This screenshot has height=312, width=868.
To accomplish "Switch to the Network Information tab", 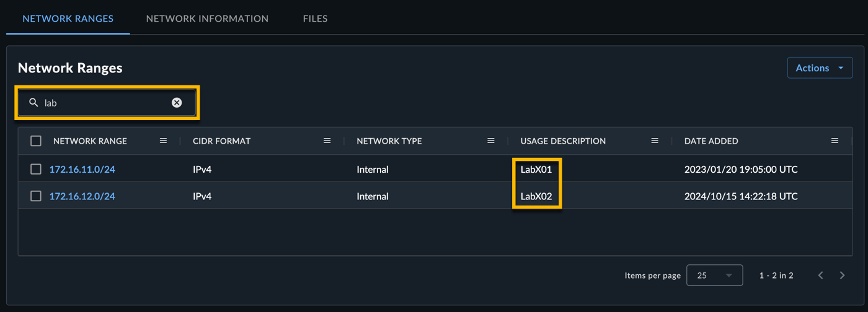I will point(207,19).
